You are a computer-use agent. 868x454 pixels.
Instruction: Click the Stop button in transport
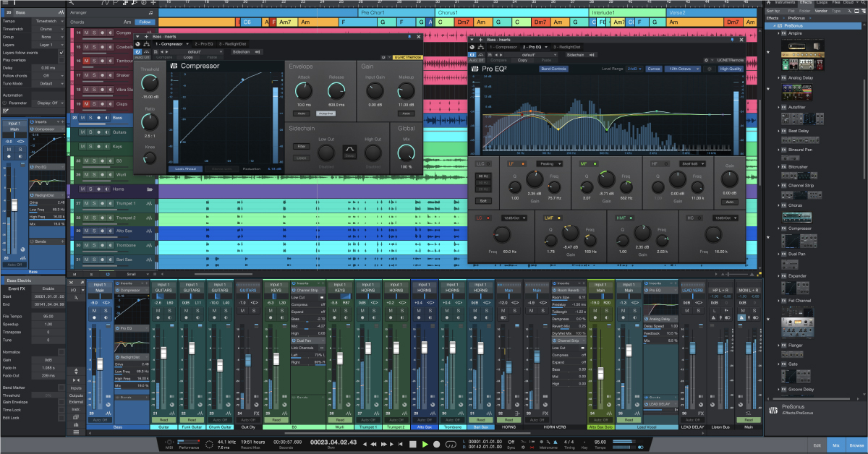tap(414, 444)
